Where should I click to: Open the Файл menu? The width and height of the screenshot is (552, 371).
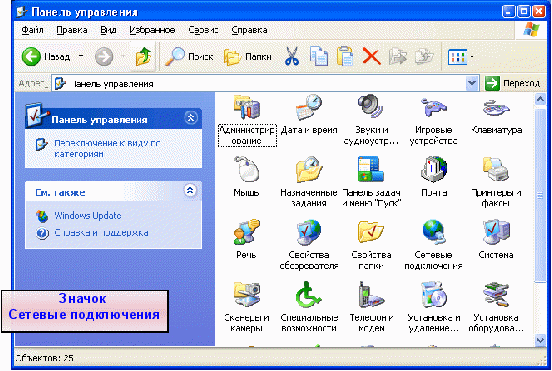(x=32, y=30)
